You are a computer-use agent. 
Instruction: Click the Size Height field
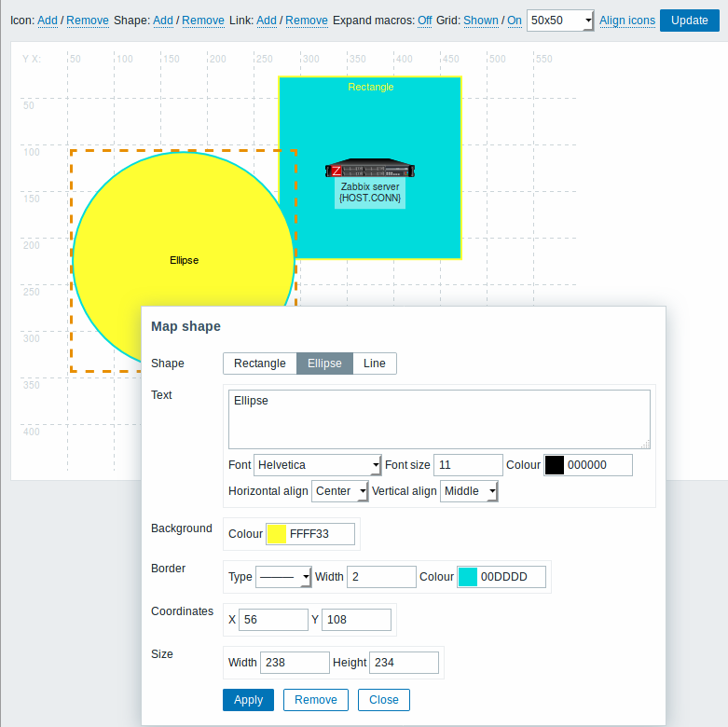coord(404,663)
